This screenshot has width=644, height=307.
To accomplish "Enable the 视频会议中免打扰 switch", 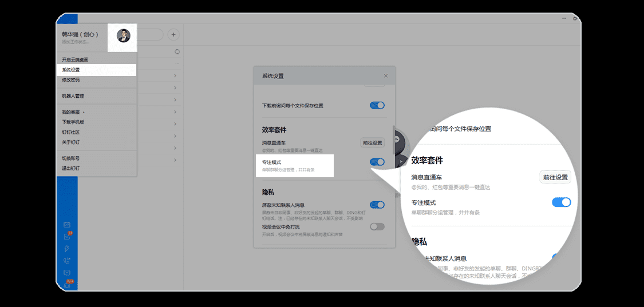I will (377, 226).
